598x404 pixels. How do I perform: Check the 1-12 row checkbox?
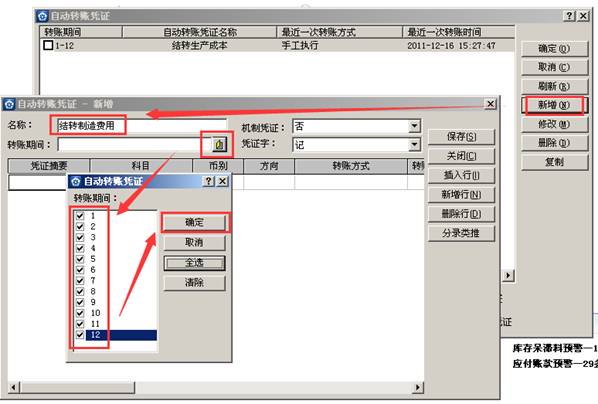48,45
